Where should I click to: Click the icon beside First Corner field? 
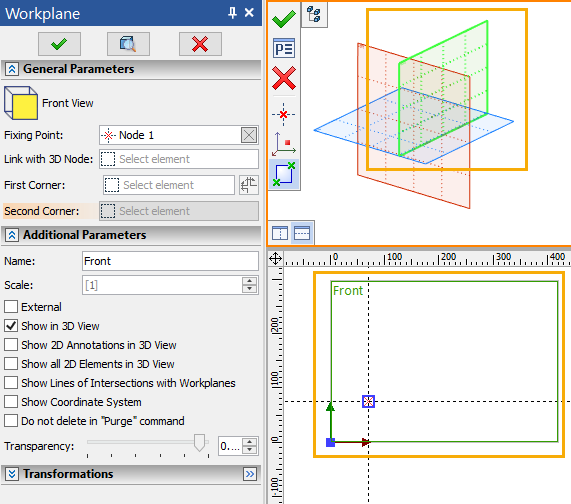point(249,185)
